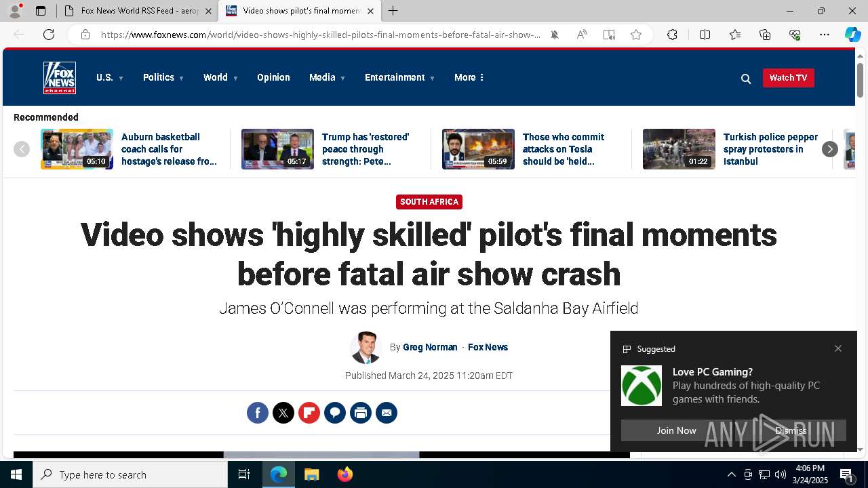This screenshot has height=488, width=868.
Task: Enter Immersive Reader mode
Action: tap(609, 35)
